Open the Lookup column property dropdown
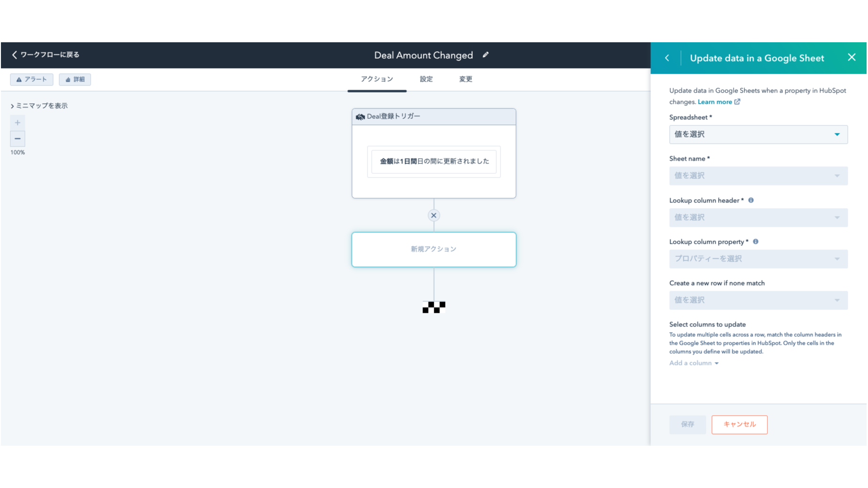The height and width of the screenshot is (488, 868). pyautogui.click(x=758, y=259)
